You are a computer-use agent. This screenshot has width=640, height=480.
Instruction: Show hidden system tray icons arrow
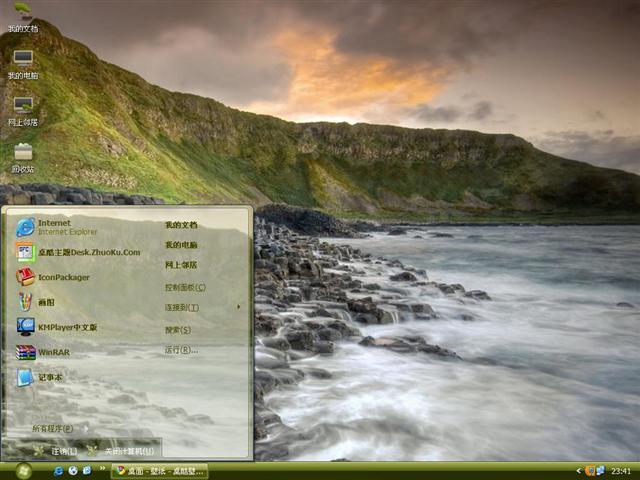pyautogui.click(x=579, y=470)
